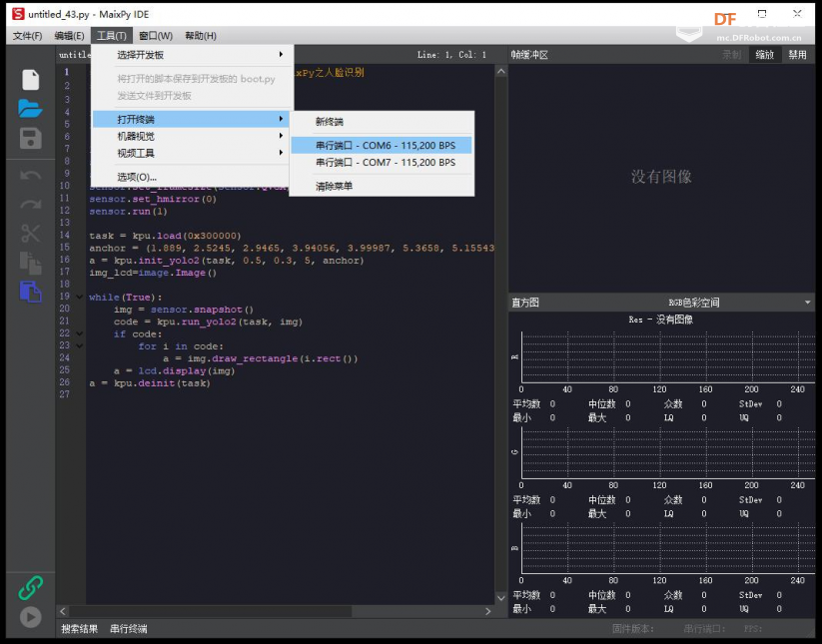Open the 窗口(W) menu

(156, 36)
